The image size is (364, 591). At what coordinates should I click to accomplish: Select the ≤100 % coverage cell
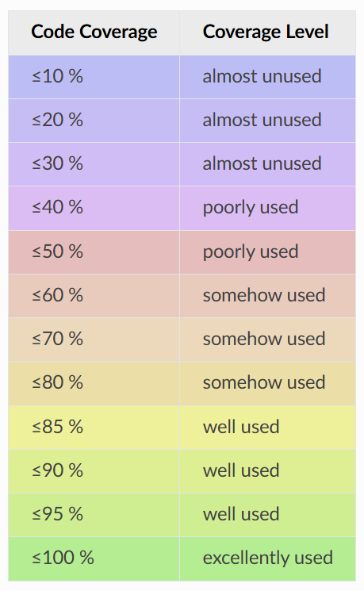click(x=94, y=558)
